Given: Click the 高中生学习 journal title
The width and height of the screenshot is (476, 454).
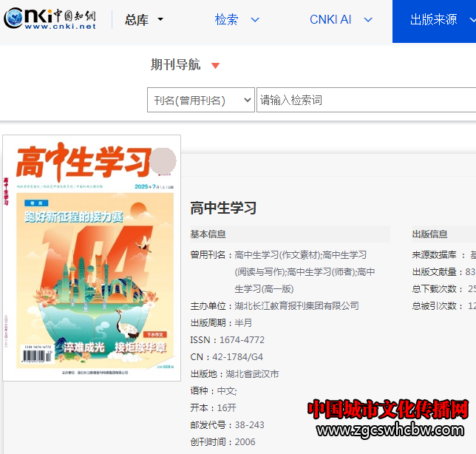Looking at the screenshot, I should [223, 208].
